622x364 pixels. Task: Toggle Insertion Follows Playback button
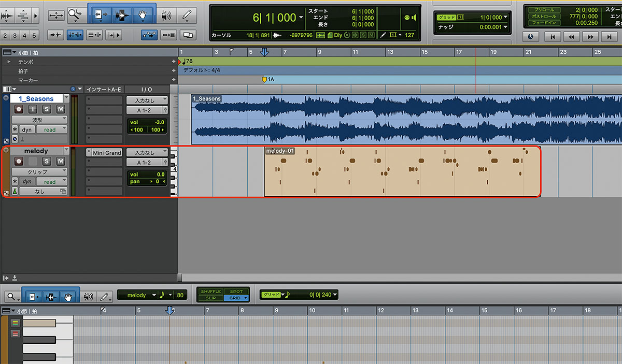113,35
